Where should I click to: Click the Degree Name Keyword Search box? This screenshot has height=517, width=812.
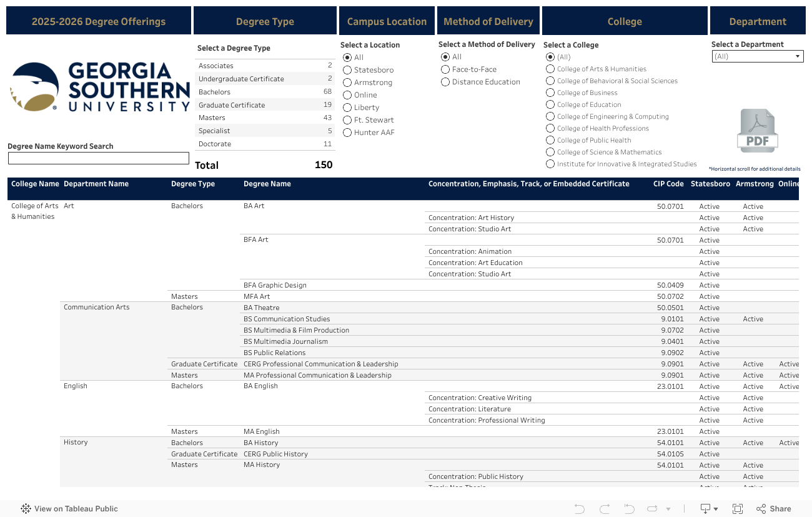98,158
